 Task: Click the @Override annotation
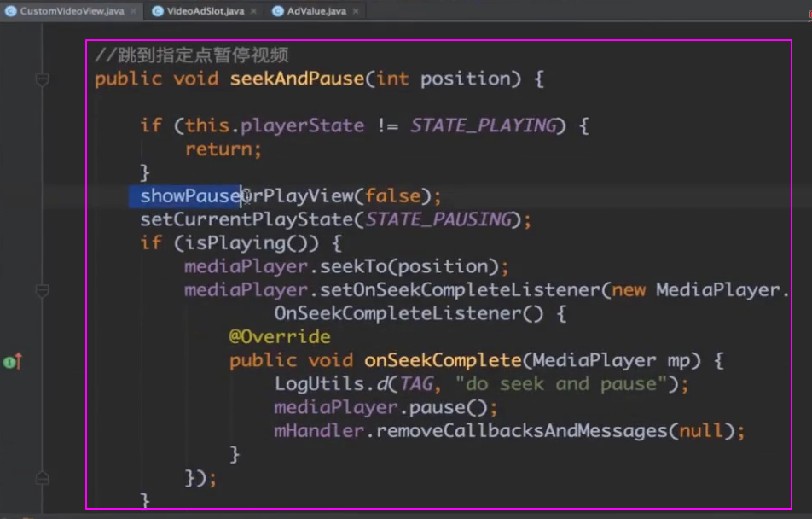pos(279,336)
